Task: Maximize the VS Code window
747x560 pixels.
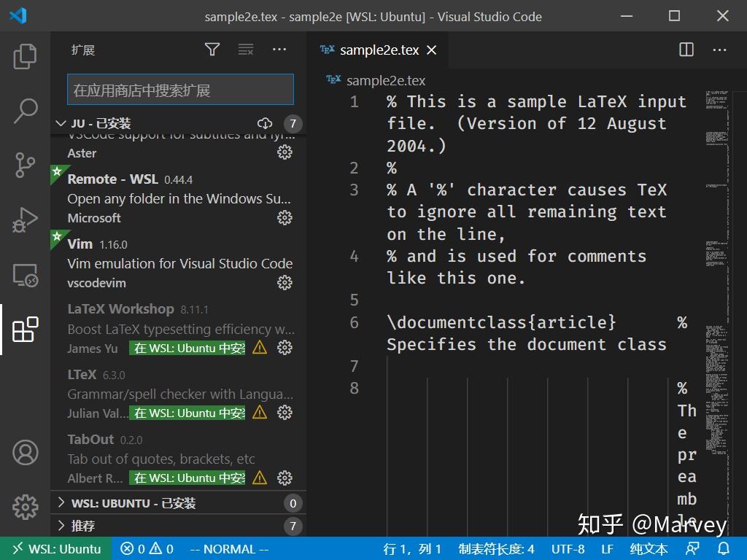Action: coord(674,16)
